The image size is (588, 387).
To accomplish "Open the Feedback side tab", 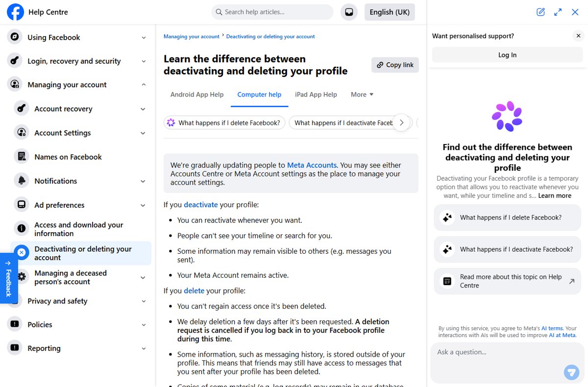I will pyautogui.click(x=8, y=278).
